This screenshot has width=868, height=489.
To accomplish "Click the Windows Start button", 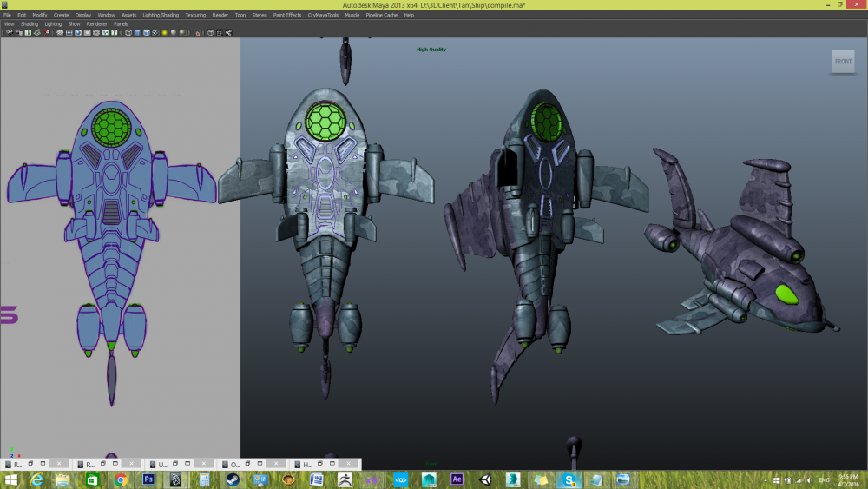I will point(11,479).
